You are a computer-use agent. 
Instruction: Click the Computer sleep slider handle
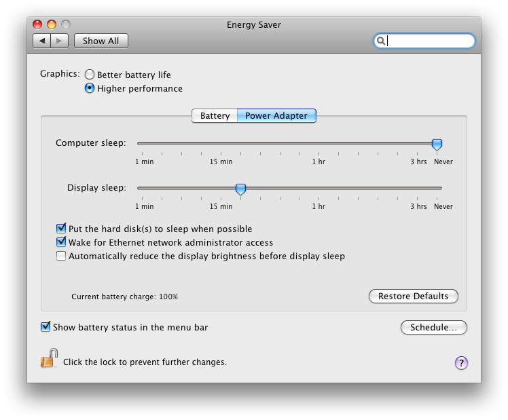437,145
